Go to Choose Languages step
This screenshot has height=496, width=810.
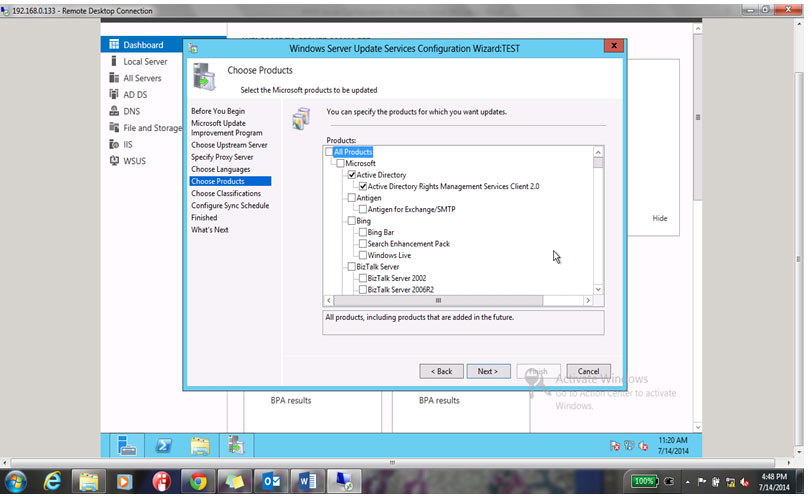pyautogui.click(x=221, y=169)
